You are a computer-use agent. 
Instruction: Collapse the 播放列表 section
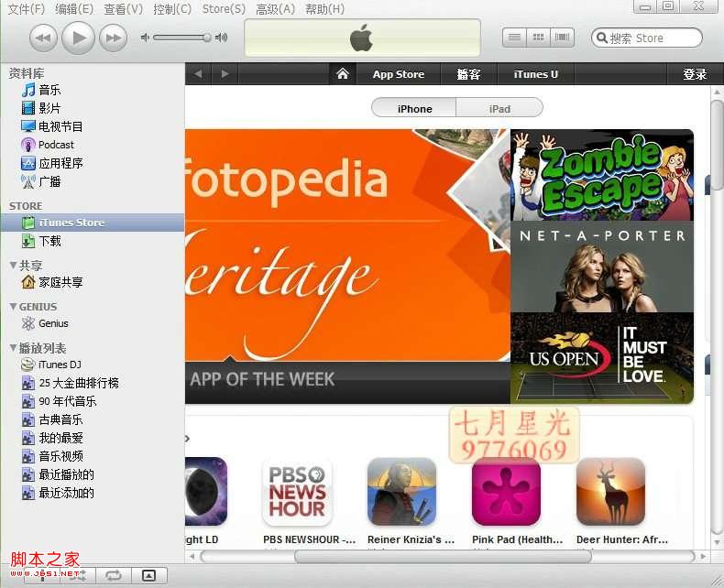pyautogui.click(x=13, y=347)
